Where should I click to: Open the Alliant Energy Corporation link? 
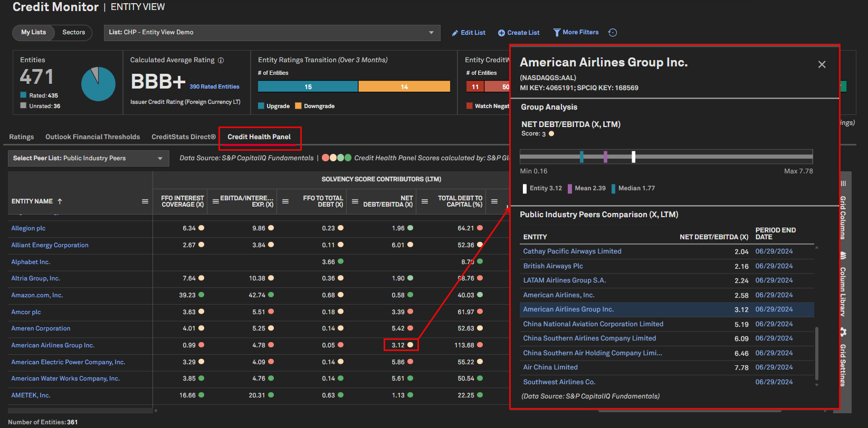[50, 245]
